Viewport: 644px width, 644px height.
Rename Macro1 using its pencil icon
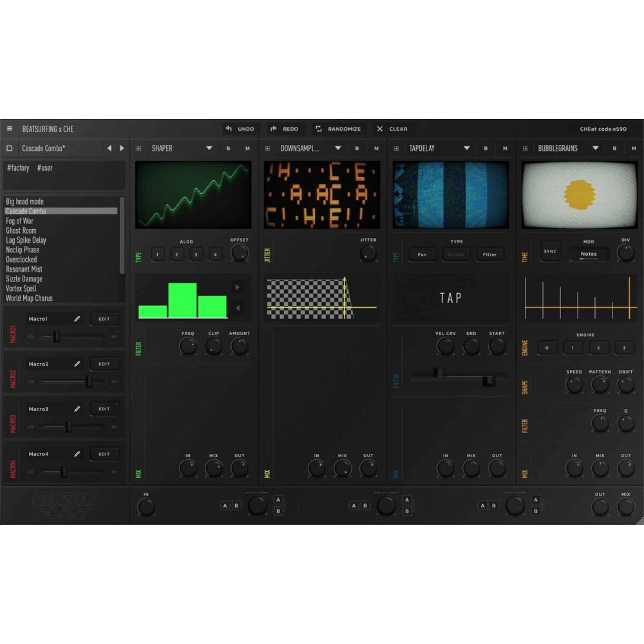coord(76,318)
